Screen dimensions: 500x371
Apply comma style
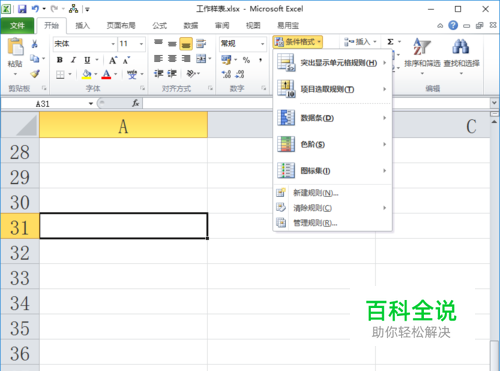click(260, 60)
